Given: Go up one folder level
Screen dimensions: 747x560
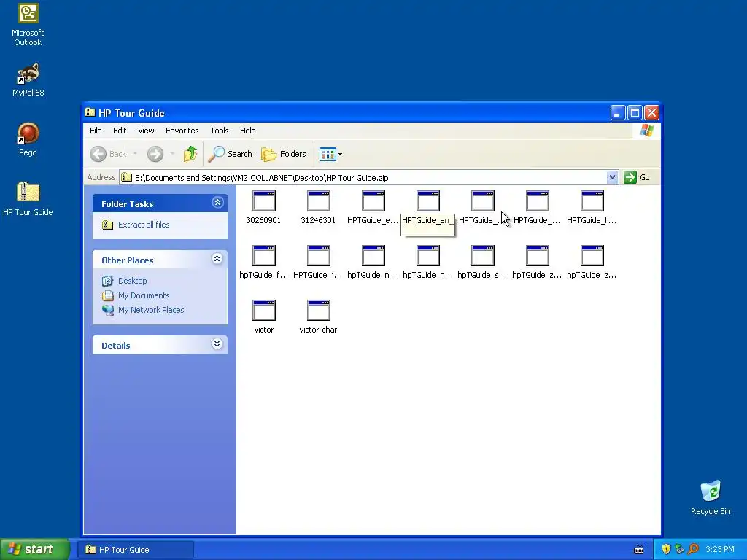Looking at the screenshot, I should click(x=190, y=154).
